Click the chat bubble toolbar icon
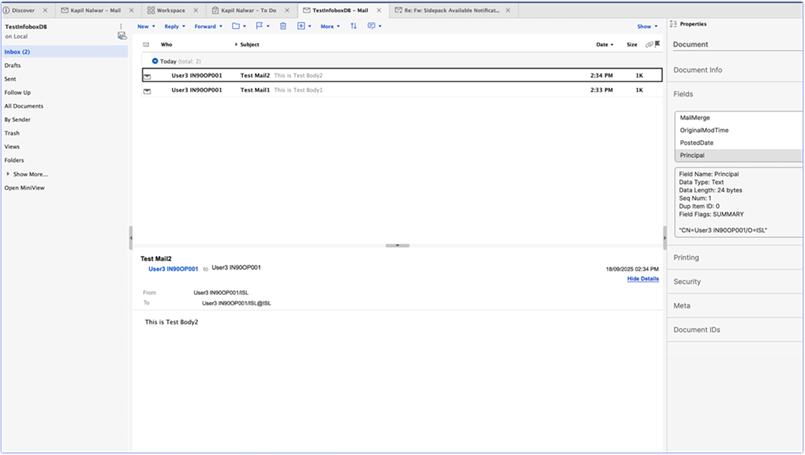Viewport: 805px width, 455px height. [374, 26]
